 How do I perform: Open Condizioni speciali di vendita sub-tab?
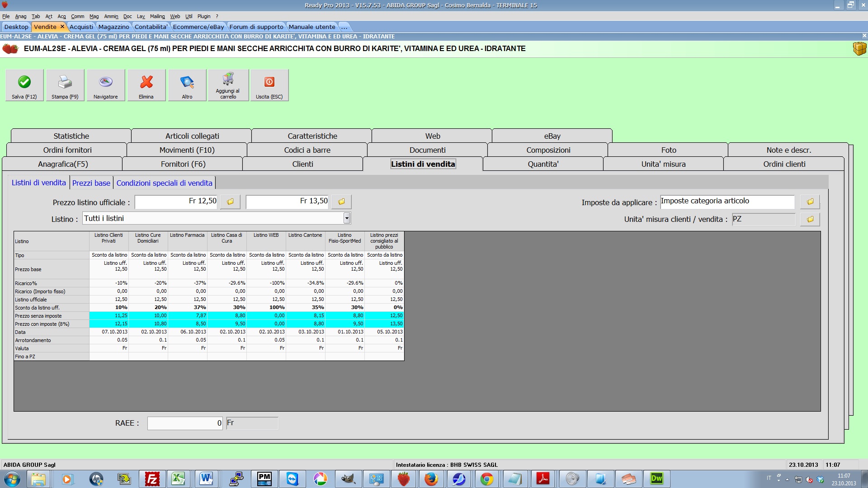[x=164, y=183]
